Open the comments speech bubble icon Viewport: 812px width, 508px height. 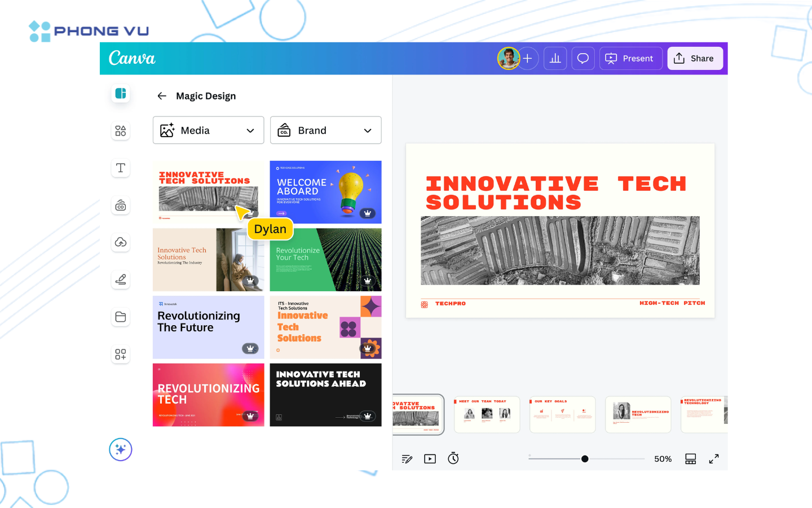(x=583, y=59)
